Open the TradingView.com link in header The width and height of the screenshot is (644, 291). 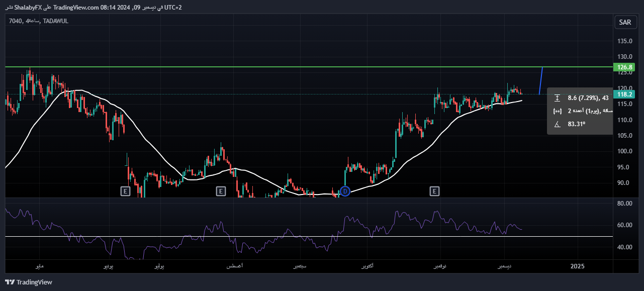coord(76,8)
